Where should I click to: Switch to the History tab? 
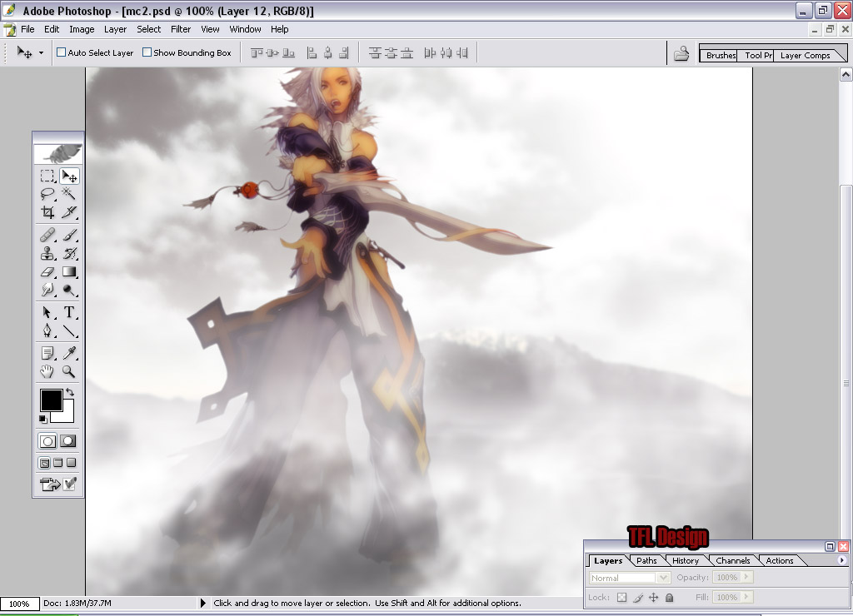coord(686,560)
